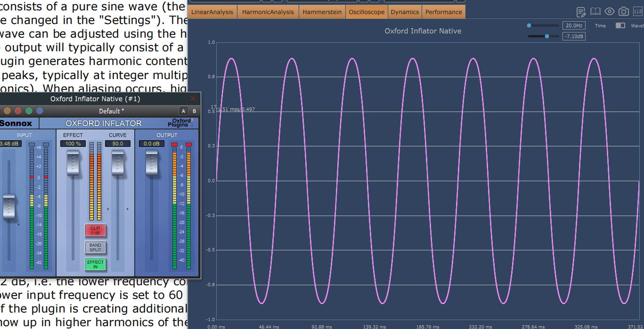Click the Time label beside the switch

(600, 26)
